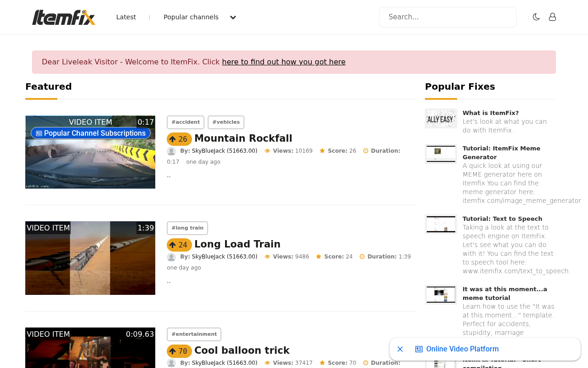This screenshot has width=588, height=368.
Task: Click the text to speech description text
Action: [515, 249]
